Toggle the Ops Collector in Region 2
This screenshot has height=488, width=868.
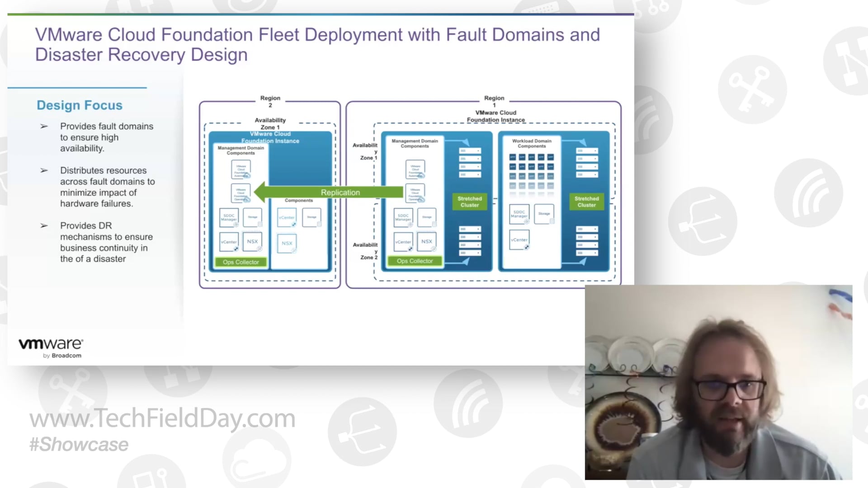pyautogui.click(x=241, y=262)
